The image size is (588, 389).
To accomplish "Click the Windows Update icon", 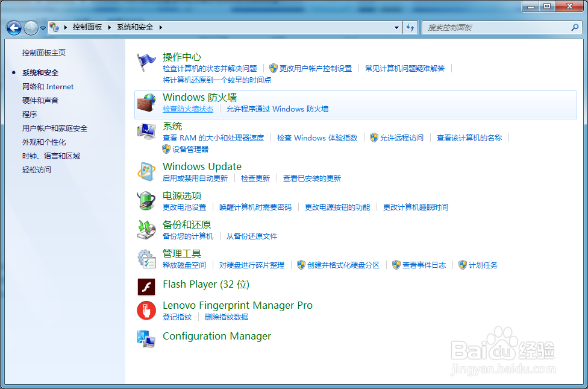I will tap(146, 172).
